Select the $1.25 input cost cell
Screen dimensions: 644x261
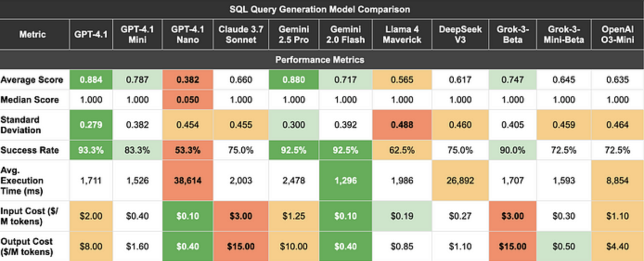pyautogui.click(x=294, y=216)
